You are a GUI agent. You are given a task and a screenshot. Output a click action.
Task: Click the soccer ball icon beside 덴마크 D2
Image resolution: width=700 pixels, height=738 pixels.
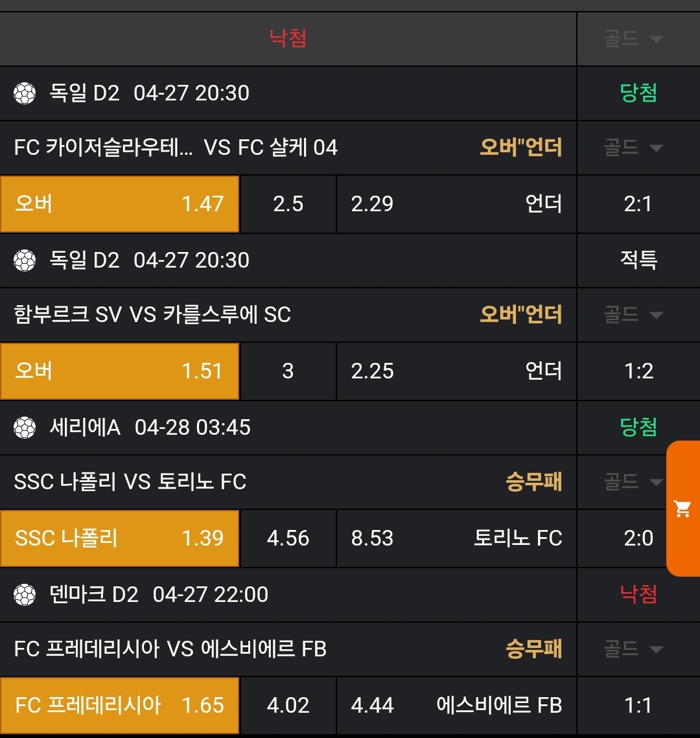[x=25, y=595]
